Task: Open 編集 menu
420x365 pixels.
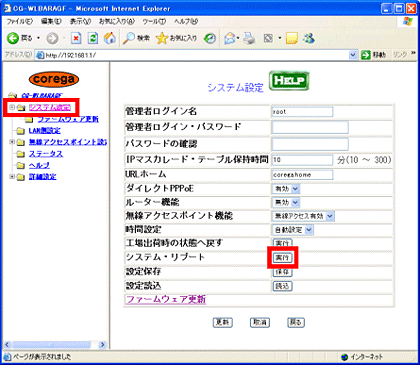Action: [x=51, y=22]
